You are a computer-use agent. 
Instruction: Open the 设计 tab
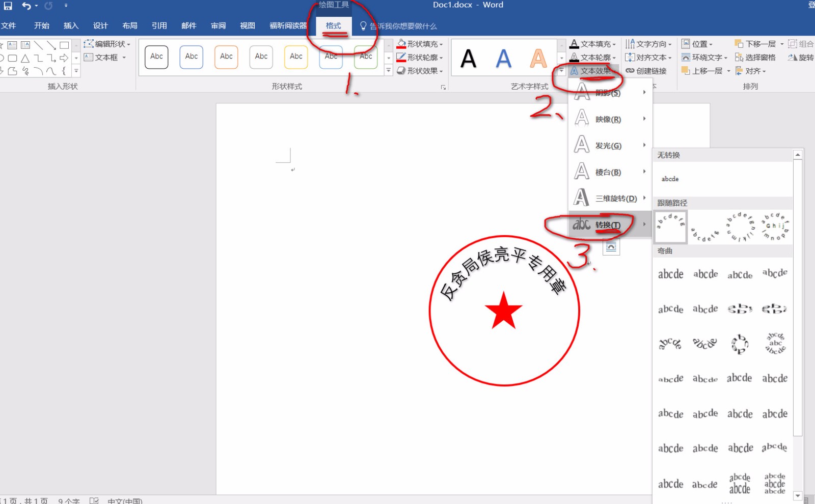pos(100,26)
